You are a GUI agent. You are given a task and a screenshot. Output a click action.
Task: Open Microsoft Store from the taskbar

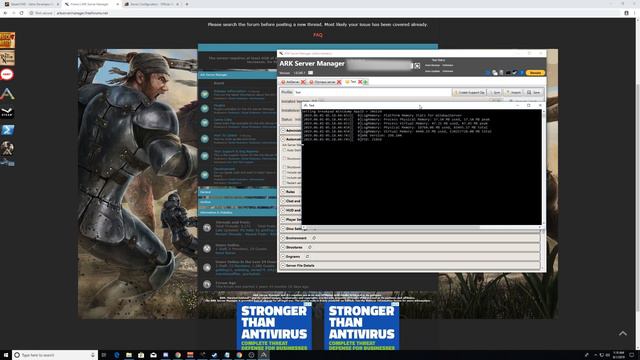pyautogui.click(x=141, y=355)
